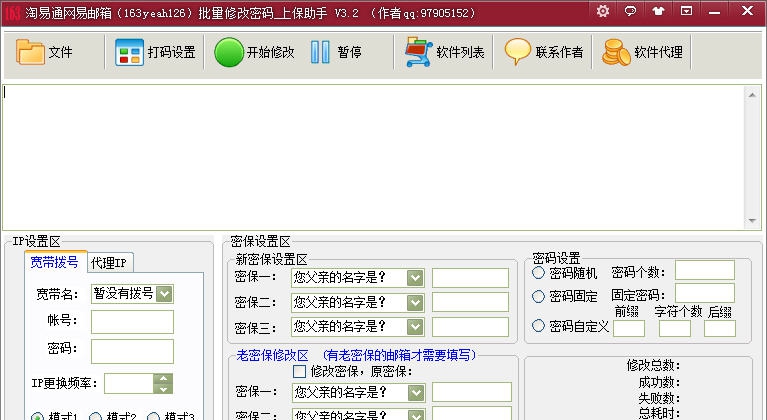Decrease IP更换频率 with down arrow
The height and width of the screenshot is (420, 767).
coord(163,389)
